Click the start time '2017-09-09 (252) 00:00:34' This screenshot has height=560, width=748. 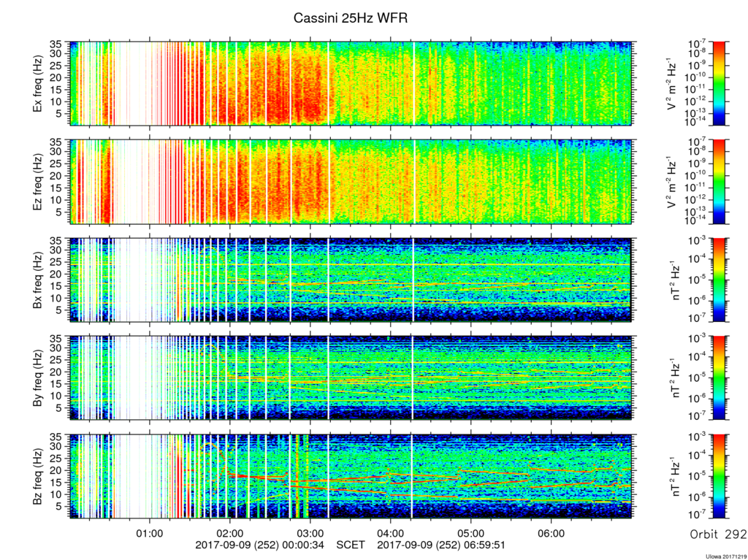coord(259,545)
